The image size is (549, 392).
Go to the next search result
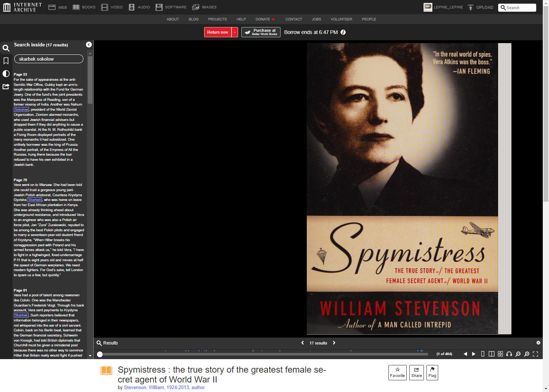tap(334, 343)
